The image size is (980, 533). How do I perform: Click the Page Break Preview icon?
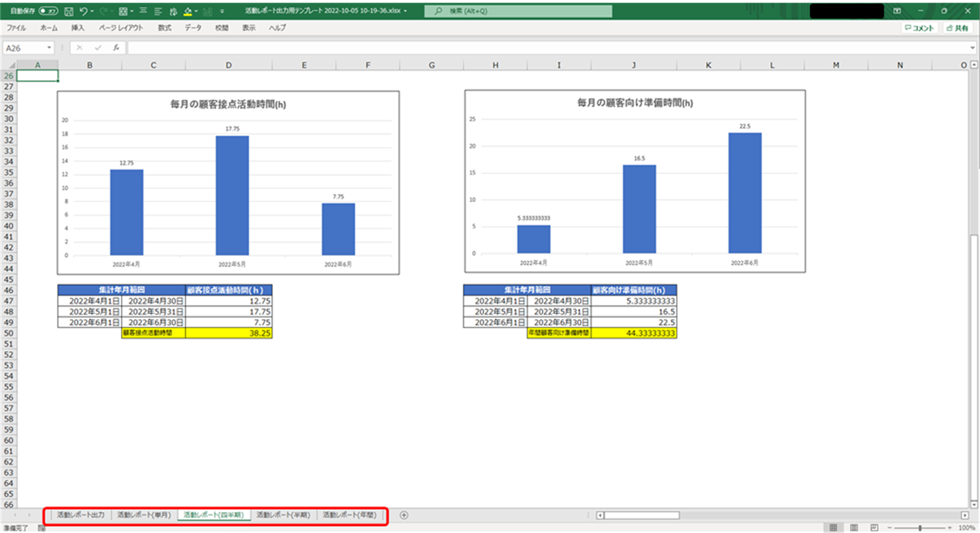(874, 528)
